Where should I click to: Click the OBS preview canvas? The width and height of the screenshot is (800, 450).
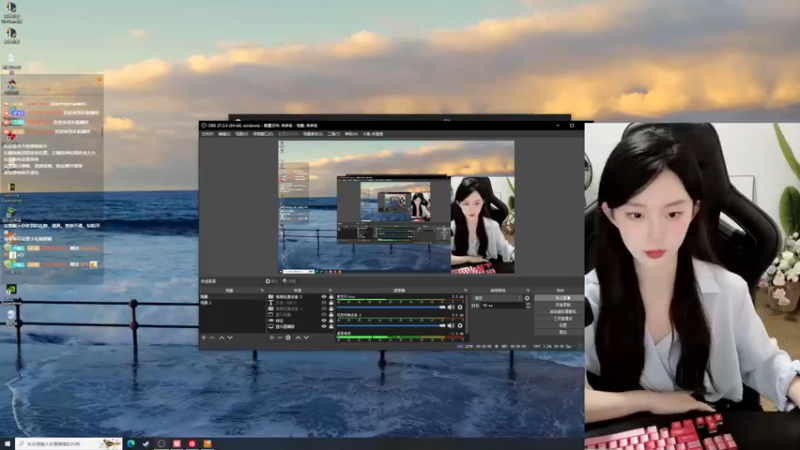pos(396,207)
